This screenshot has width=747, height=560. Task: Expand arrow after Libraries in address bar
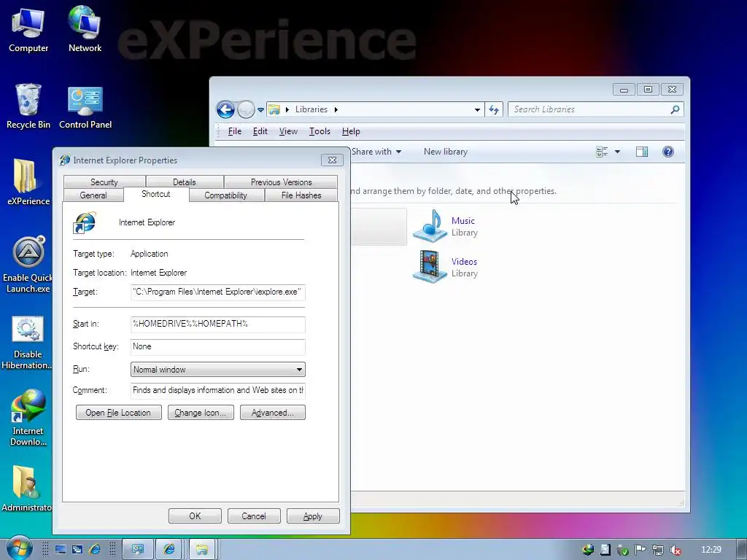pyautogui.click(x=336, y=109)
